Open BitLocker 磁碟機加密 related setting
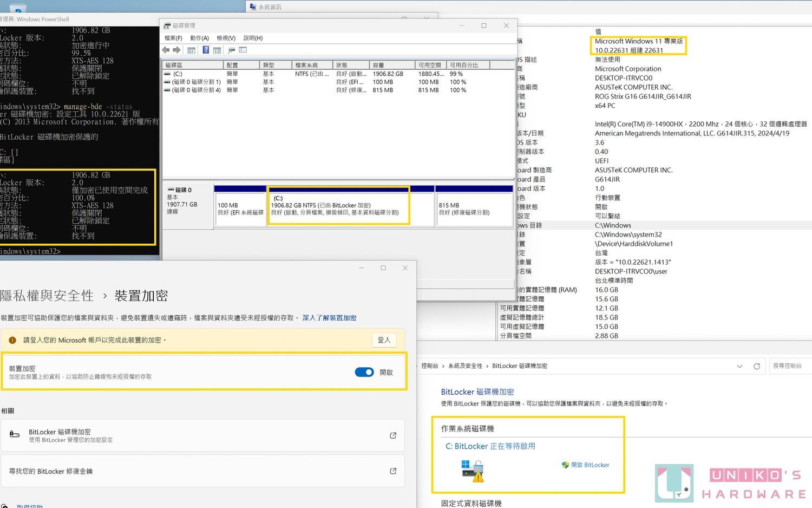Screen dimensions: 812x508 point(202,435)
